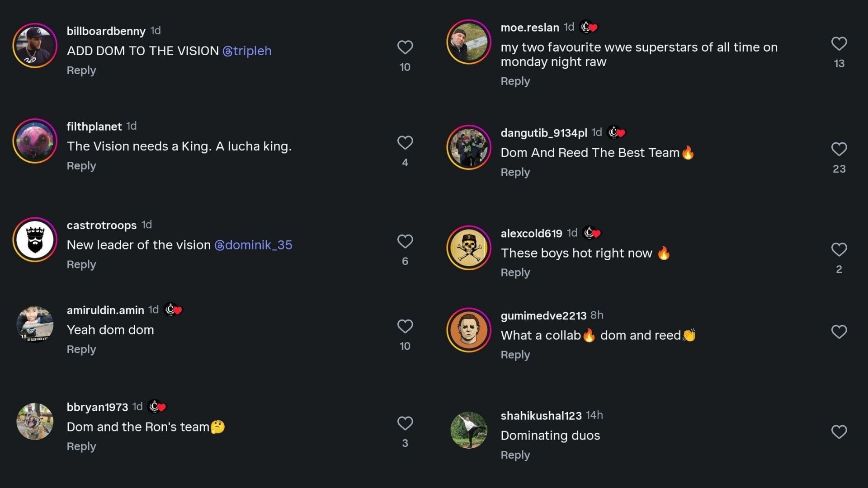
Task: Open the @tripleh mention link
Action: tap(247, 51)
